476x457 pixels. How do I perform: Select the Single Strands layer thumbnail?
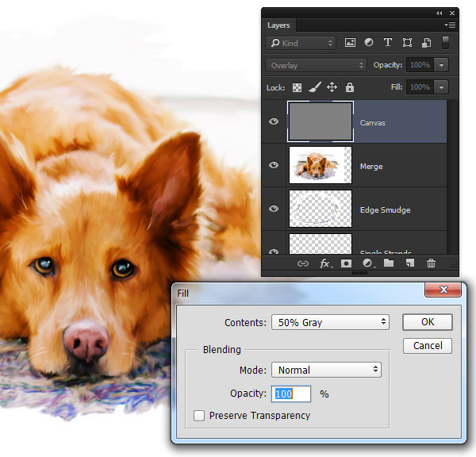click(321, 244)
